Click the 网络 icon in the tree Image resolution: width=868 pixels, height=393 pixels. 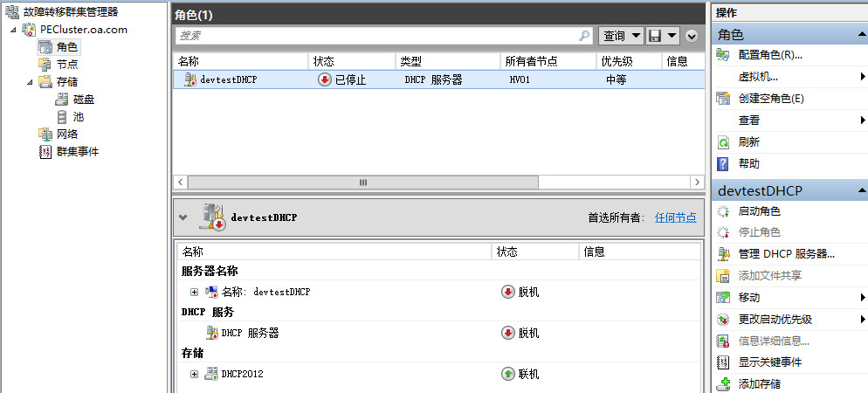(x=45, y=134)
